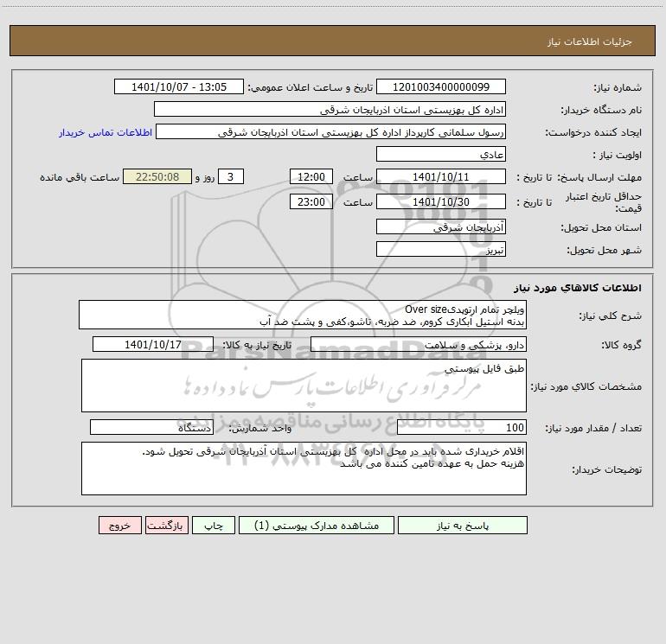Screen dimensions: 666x644
Task: Click the announcement date field 1401/10/07 - 13:05
Action: [179, 86]
